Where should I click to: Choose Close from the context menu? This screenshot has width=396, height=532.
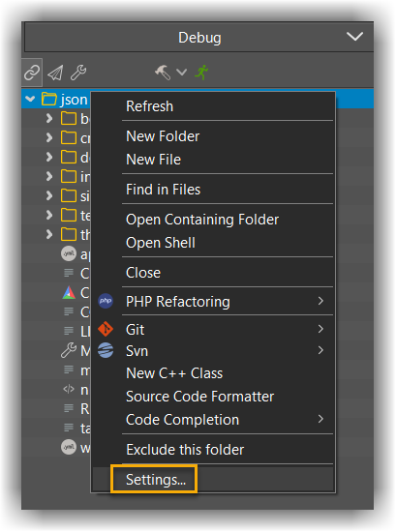click(x=213, y=273)
